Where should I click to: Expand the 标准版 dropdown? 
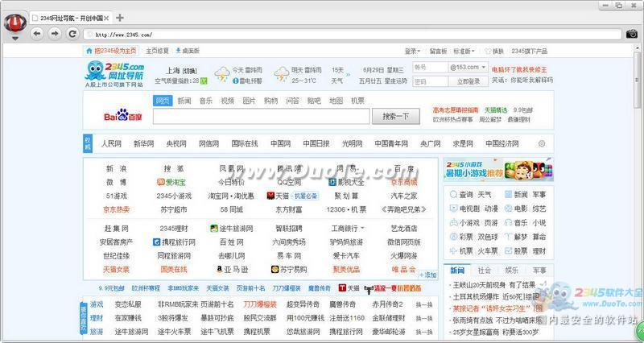[464, 52]
